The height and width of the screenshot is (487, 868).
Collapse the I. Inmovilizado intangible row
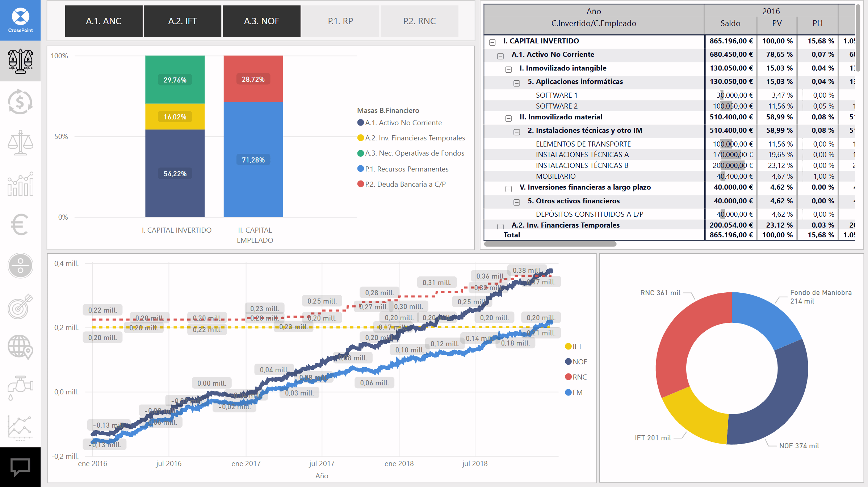tap(508, 69)
